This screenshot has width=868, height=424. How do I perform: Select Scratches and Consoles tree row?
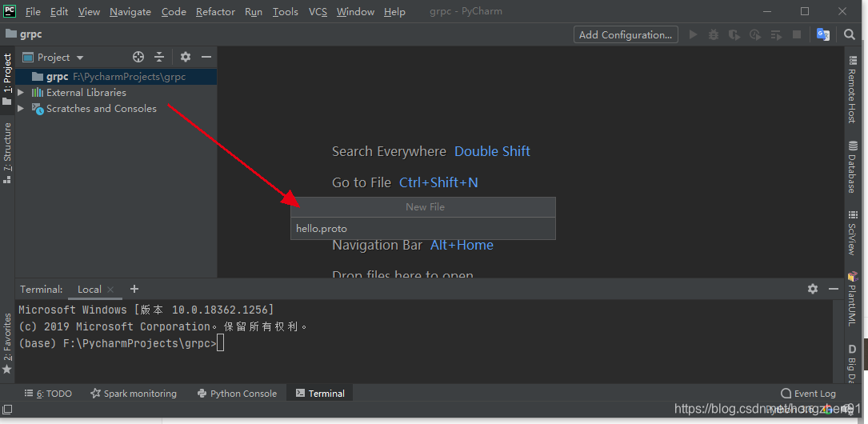click(116, 109)
